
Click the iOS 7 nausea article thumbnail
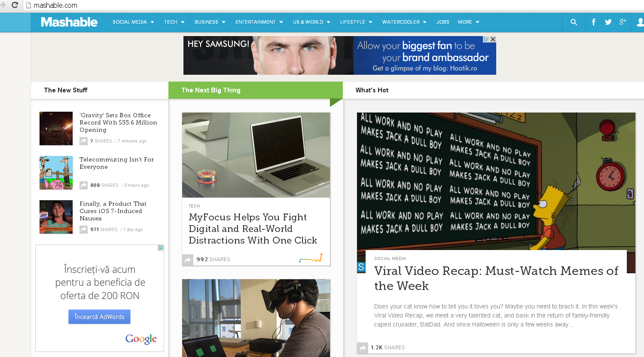pos(56,217)
